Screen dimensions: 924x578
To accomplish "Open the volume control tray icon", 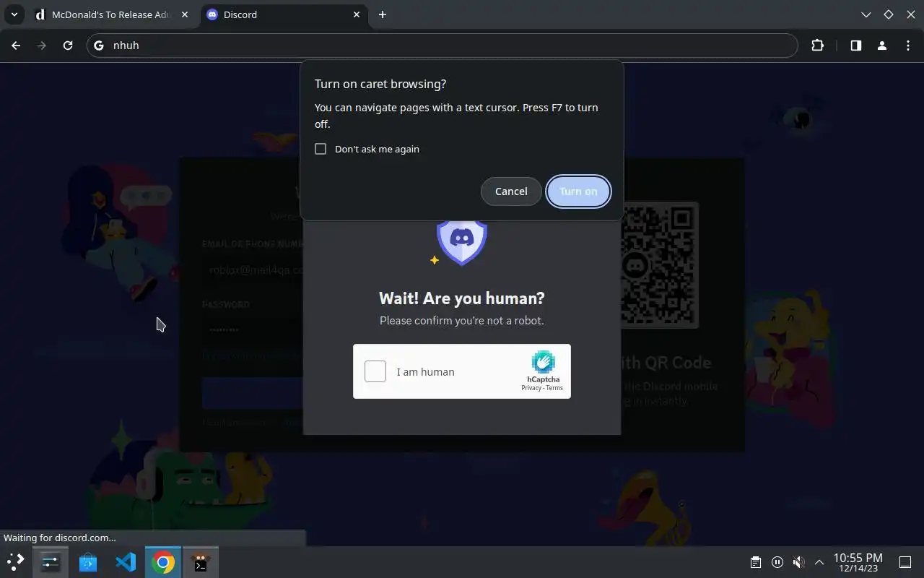I will 798,562.
